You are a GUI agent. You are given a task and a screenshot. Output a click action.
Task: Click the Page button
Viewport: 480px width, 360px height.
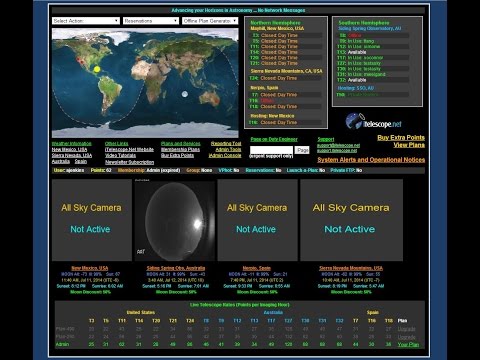302,150
